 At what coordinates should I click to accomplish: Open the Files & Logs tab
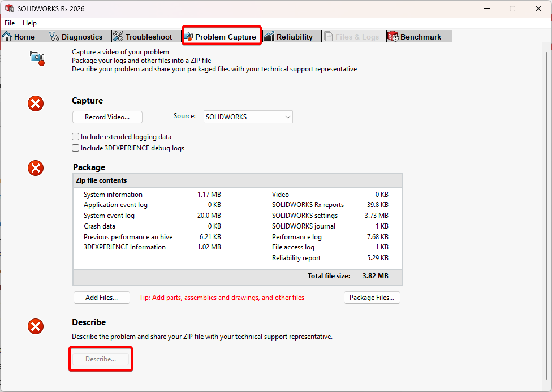point(354,37)
